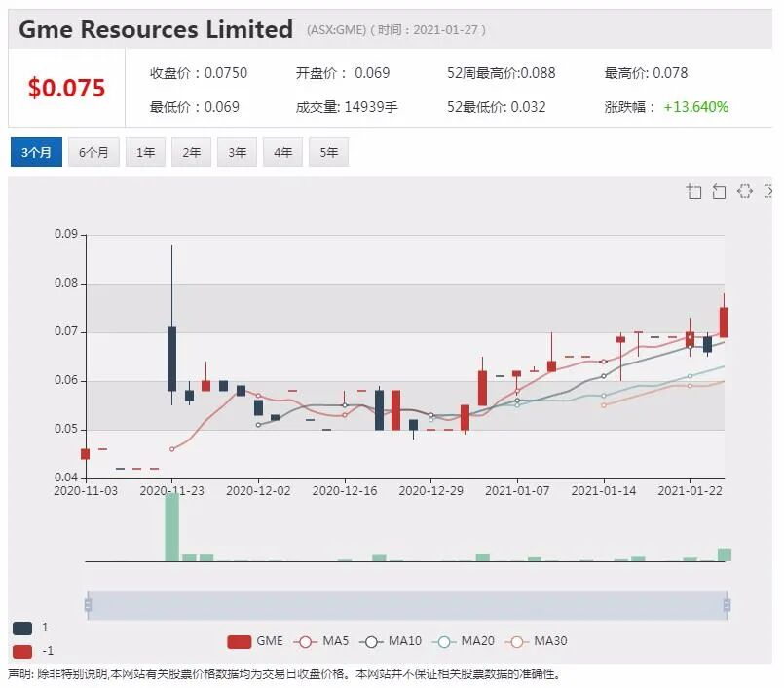
Task: Click the 2020-12-16 x-axis date label
Action: [345, 491]
